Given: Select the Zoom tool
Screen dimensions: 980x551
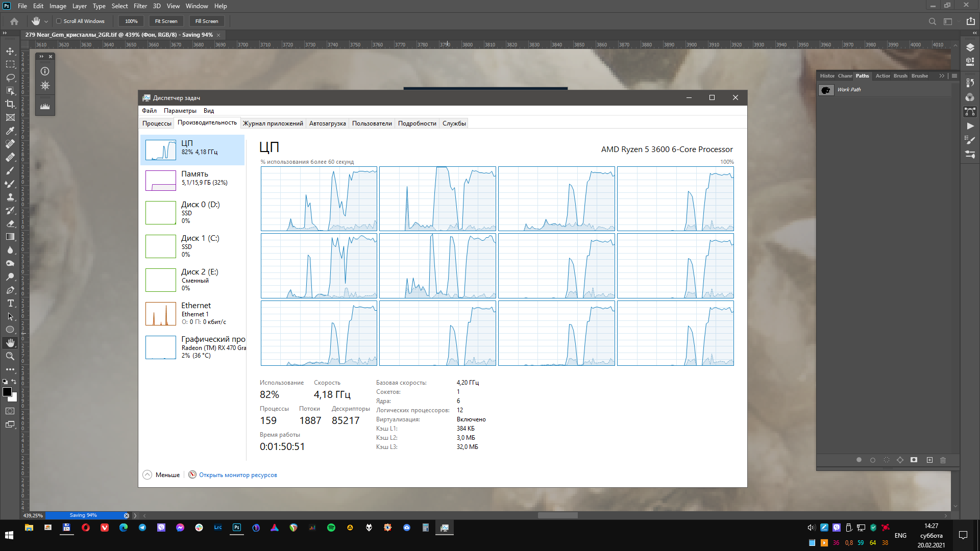Looking at the screenshot, I should (x=10, y=356).
